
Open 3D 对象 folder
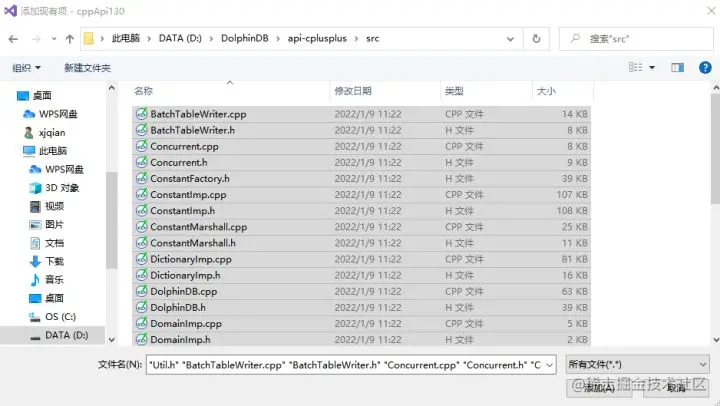[54, 188]
